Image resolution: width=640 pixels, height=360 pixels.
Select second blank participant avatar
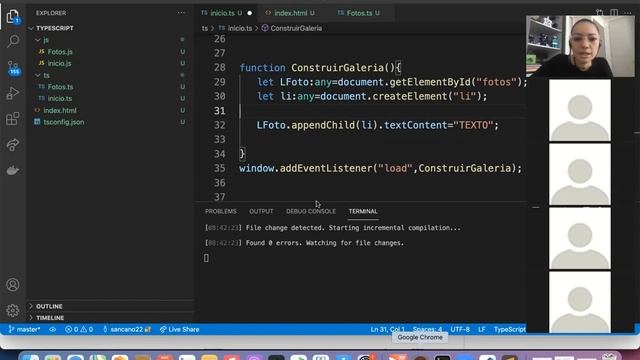(580, 174)
